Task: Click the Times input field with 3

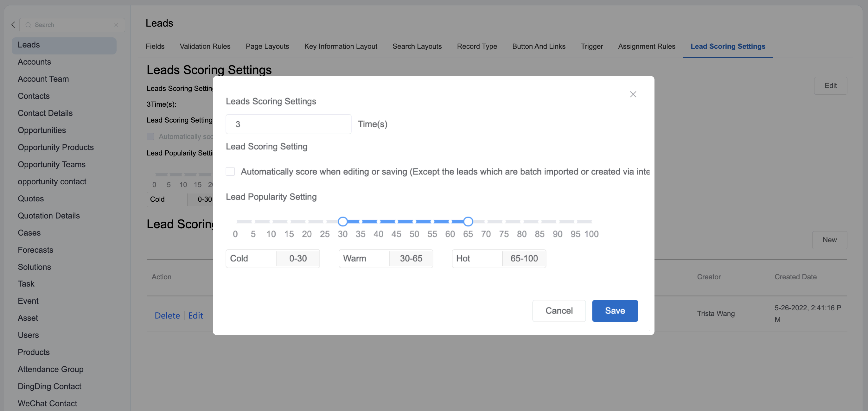Action: 288,124
